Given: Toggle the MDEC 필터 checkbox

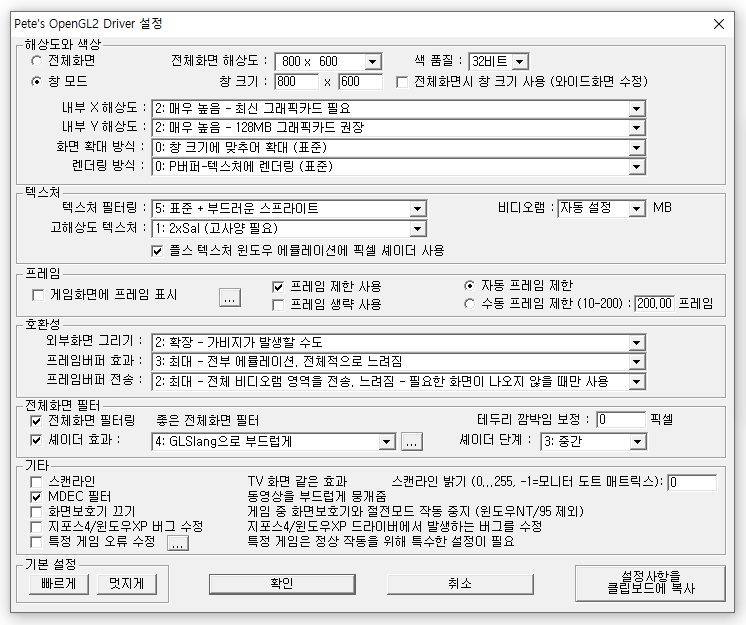Looking at the screenshot, I should click(x=36, y=497).
